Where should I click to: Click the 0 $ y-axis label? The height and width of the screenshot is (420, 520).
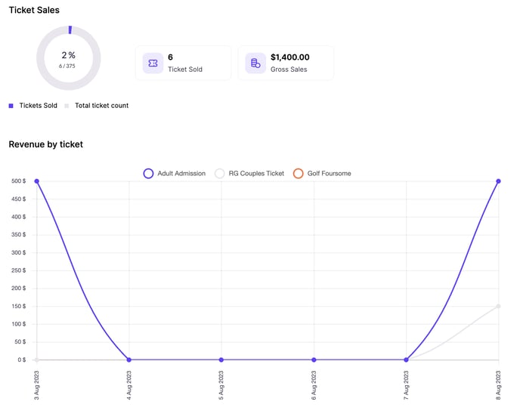coord(22,360)
